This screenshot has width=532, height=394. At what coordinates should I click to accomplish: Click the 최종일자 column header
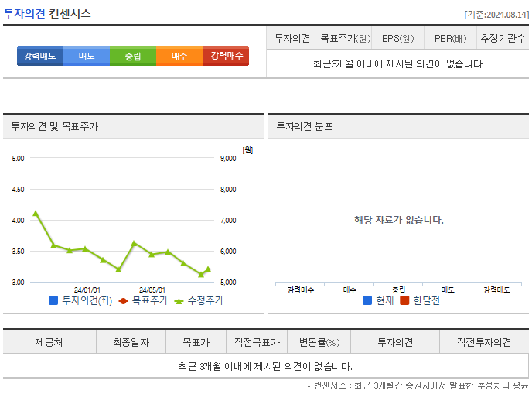coord(131,342)
